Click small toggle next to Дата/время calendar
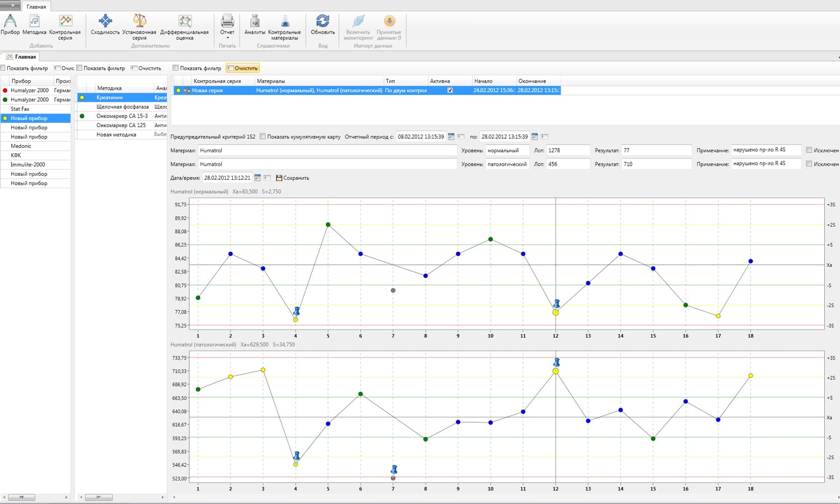 pyautogui.click(x=267, y=178)
